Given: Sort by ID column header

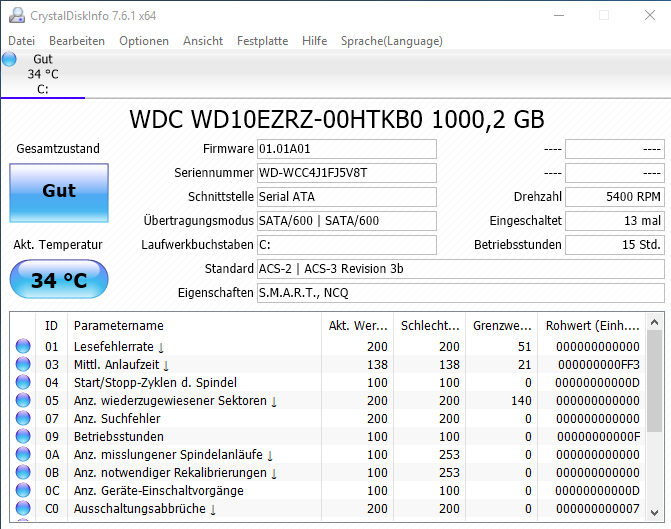Looking at the screenshot, I should (51, 326).
